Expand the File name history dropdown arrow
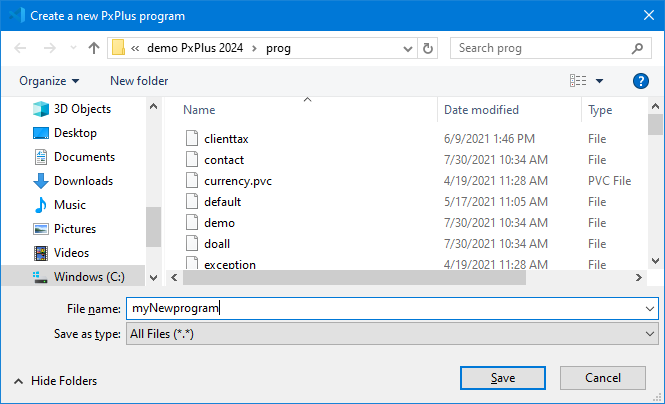This screenshot has width=665, height=404. [650, 309]
